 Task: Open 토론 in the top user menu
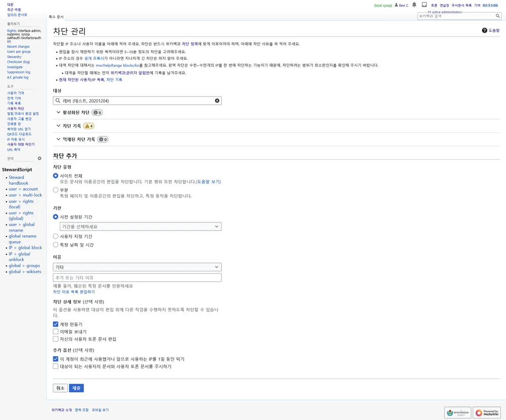434,5
